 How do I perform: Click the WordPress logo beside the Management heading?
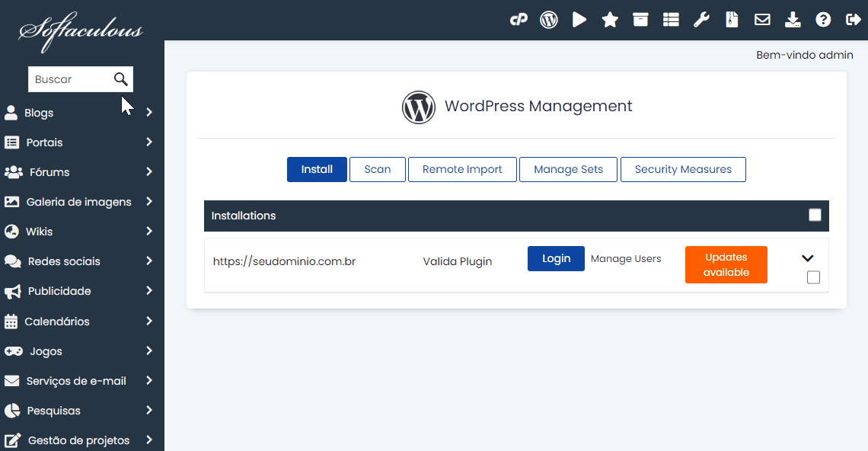[x=419, y=107]
